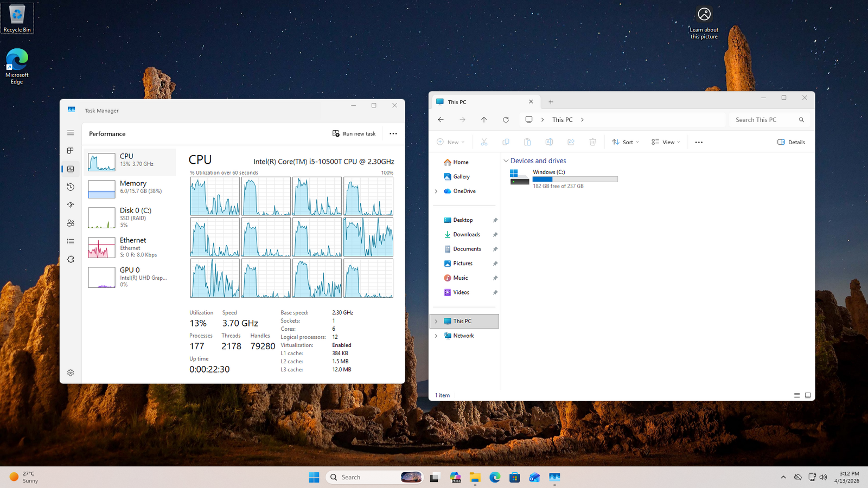Open Processes page in Task Manager sidebar
This screenshot has width=868, height=488.
click(71, 151)
